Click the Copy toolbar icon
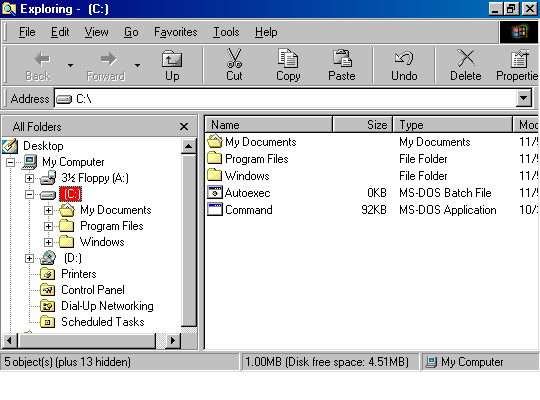 coord(288,58)
